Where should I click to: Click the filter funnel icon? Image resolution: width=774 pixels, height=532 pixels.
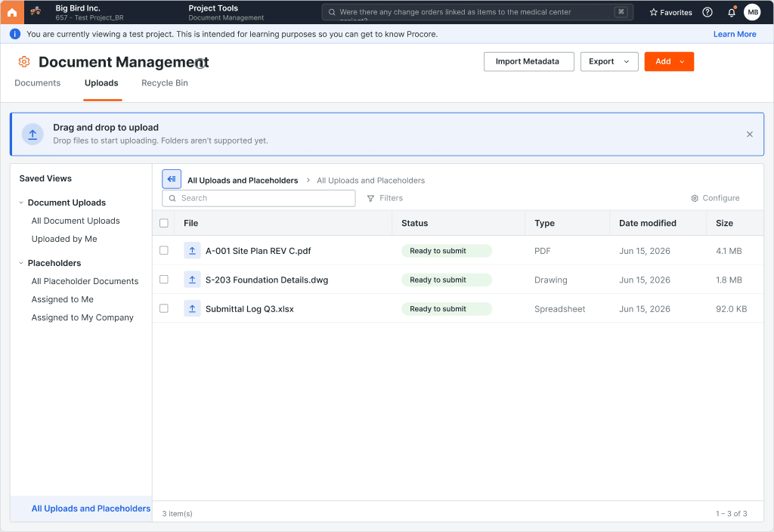pyautogui.click(x=370, y=199)
